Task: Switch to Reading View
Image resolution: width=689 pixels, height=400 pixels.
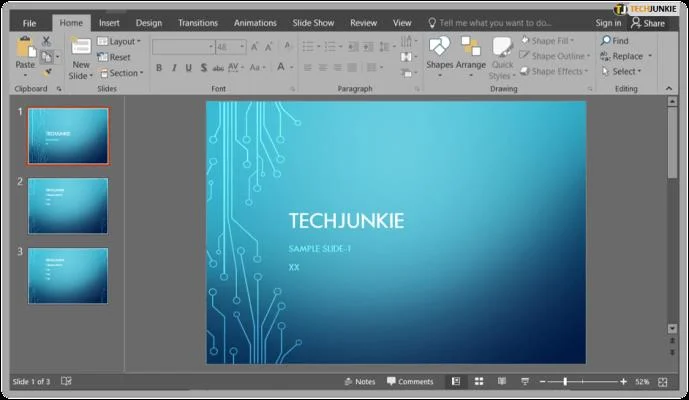Action: coord(502,382)
